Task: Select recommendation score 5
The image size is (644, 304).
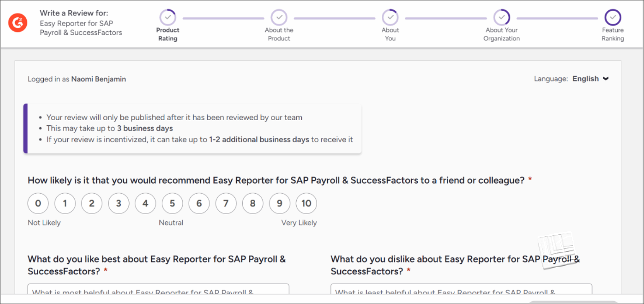Action: click(x=172, y=203)
